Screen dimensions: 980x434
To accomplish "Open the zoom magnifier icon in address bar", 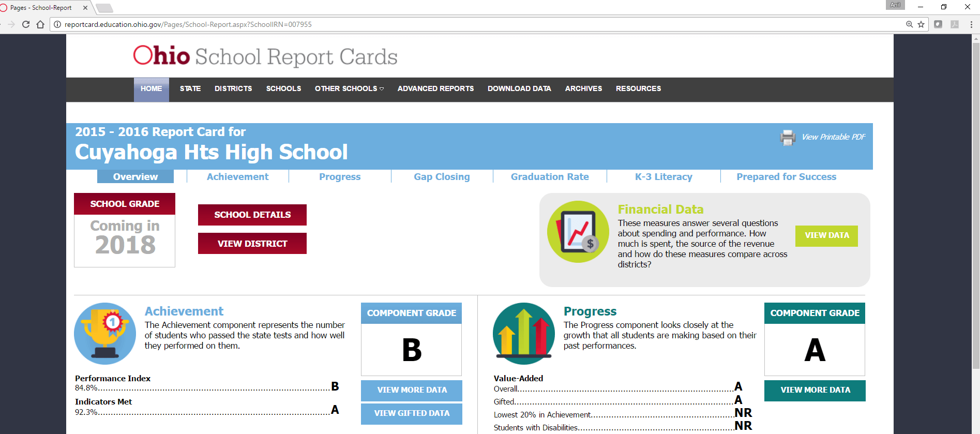I will (909, 24).
